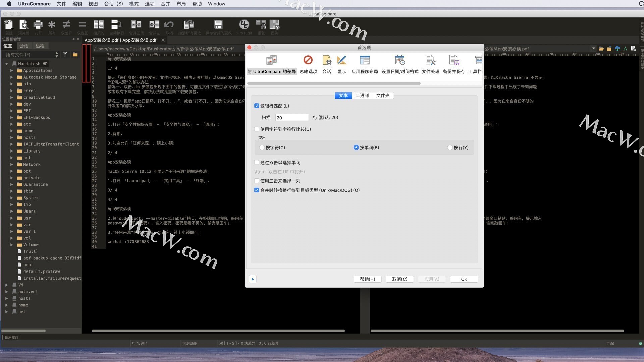The width and height of the screenshot is (644, 362).
Task: Click the green A font icon in right pane
Action: (625, 49)
